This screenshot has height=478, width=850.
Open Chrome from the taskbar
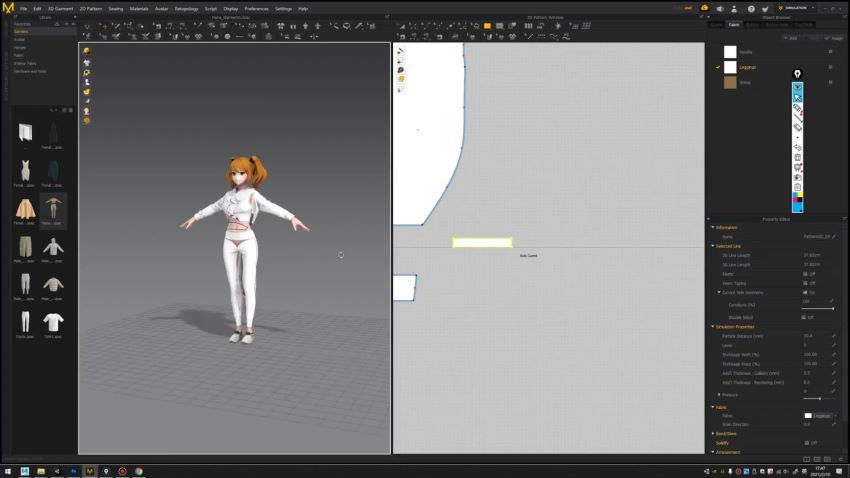[139, 471]
